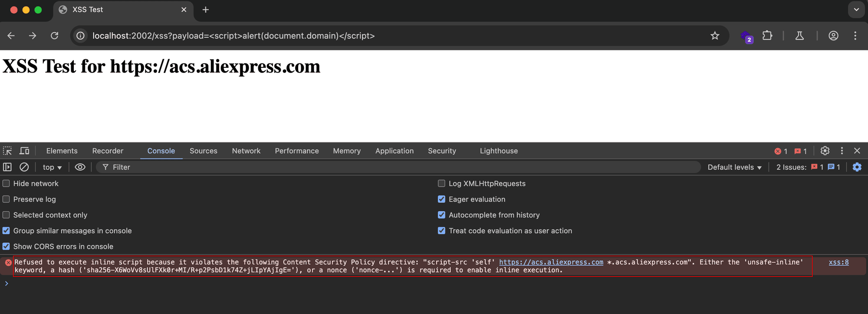This screenshot has height=314, width=868.
Task: Expand the Default levels dropdown
Action: (x=734, y=167)
